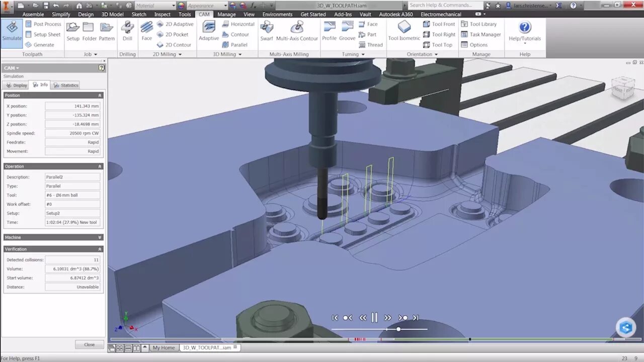Expand the 3D Milling panel dropdown

(x=239, y=54)
